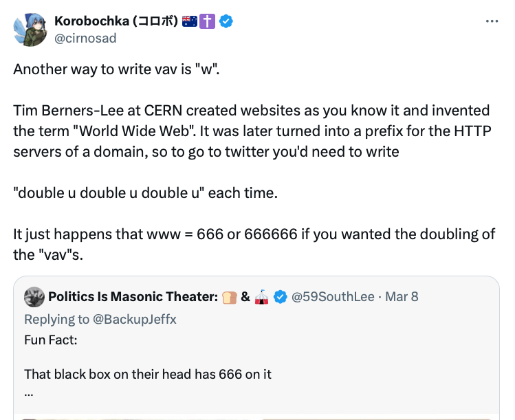Click the blue verified badge beside Korobochka
Image resolution: width=515 pixels, height=420 pixels.
(x=226, y=21)
